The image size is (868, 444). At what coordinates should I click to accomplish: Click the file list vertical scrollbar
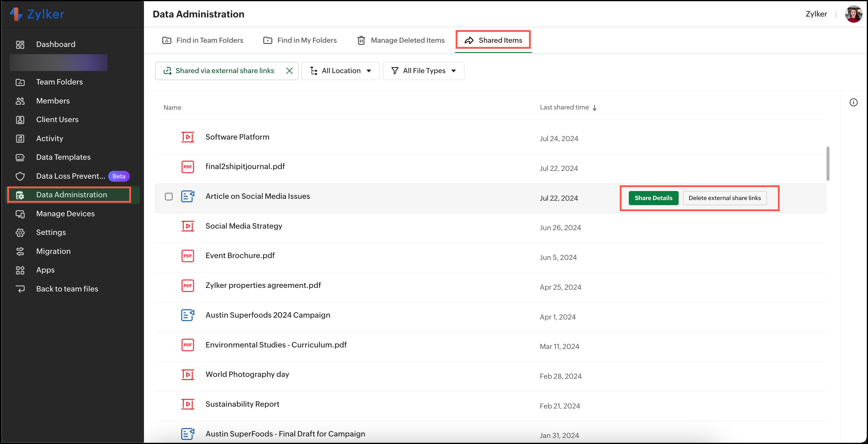click(828, 164)
